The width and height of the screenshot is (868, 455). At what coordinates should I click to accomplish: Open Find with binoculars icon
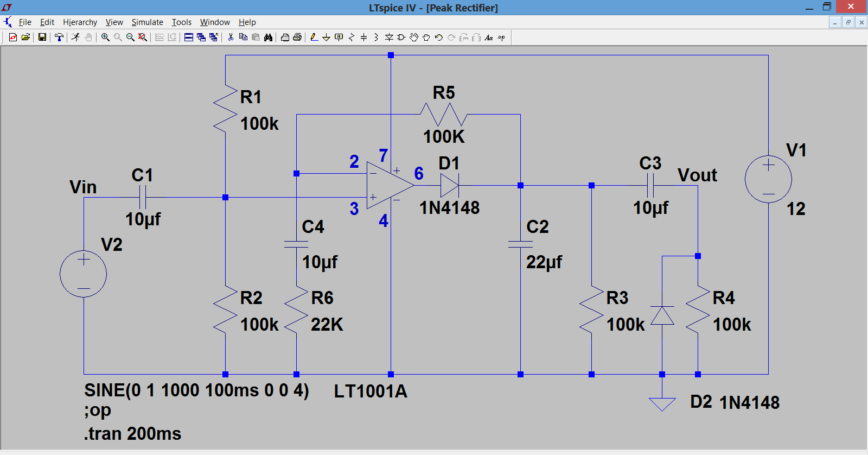(x=268, y=37)
